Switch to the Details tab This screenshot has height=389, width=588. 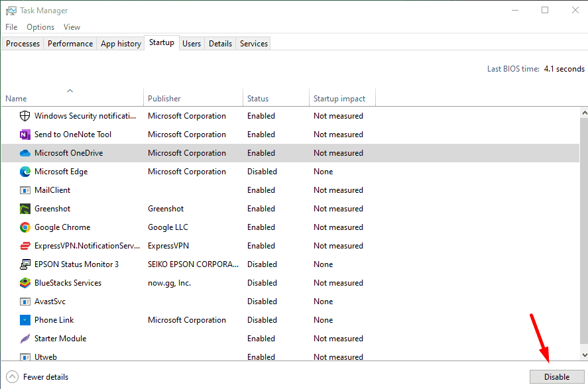click(221, 44)
